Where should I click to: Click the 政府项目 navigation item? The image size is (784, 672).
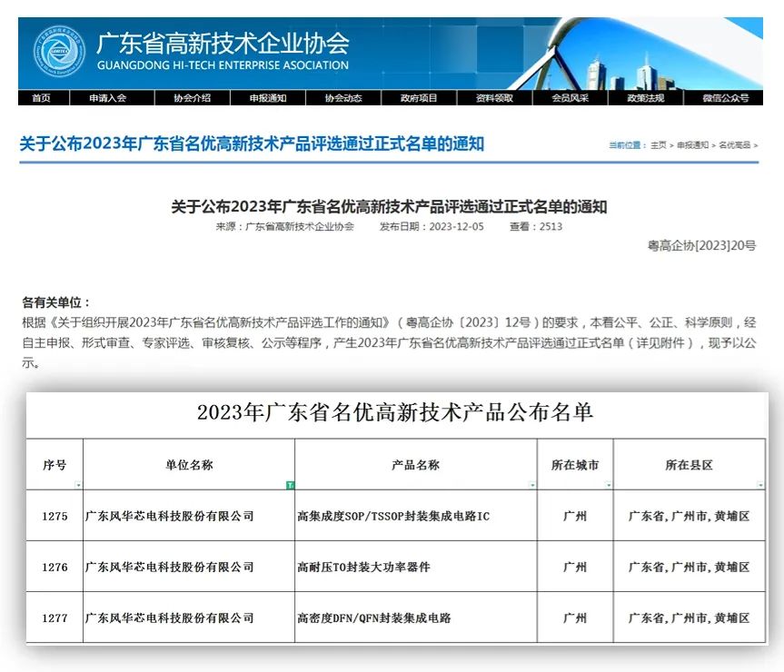[419, 98]
